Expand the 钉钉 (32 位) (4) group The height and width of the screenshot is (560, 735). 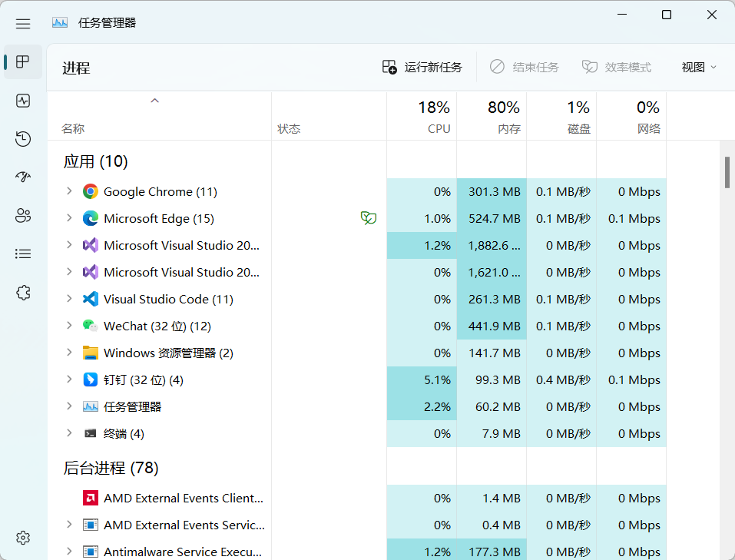(x=69, y=379)
